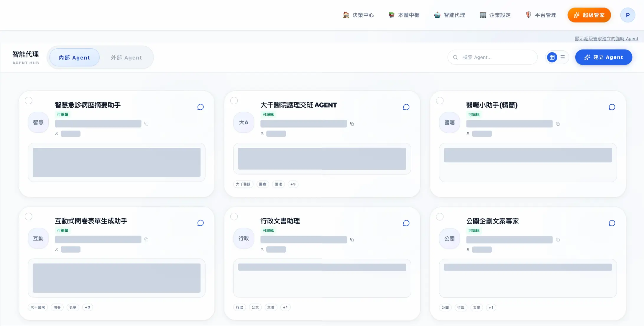Screen dimensions: 644x326
Task: Expand +1 tags on 行政文書助理 card
Action: (285, 307)
